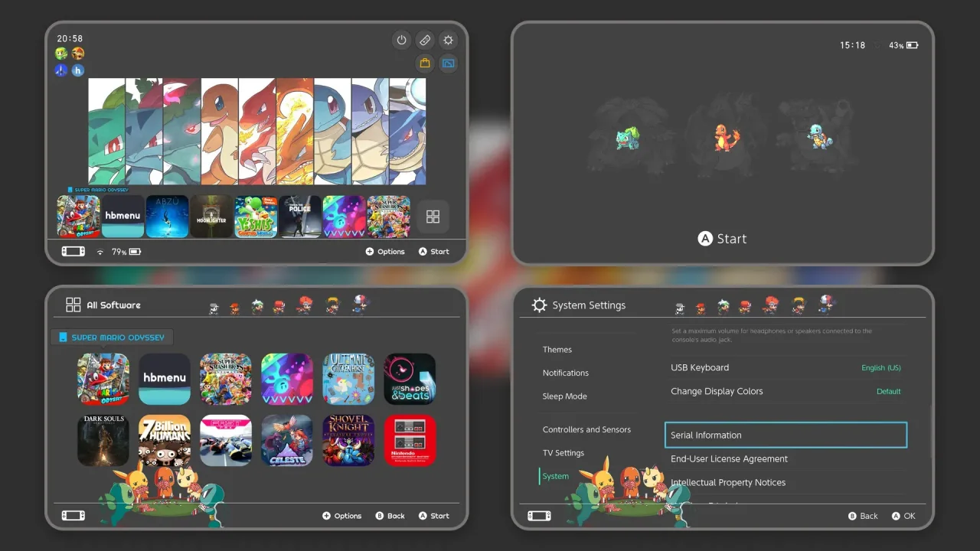The width and height of the screenshot is (980, 551).
Task: Open the Controllers icon on home screen
Action: (x=425, y=41)
